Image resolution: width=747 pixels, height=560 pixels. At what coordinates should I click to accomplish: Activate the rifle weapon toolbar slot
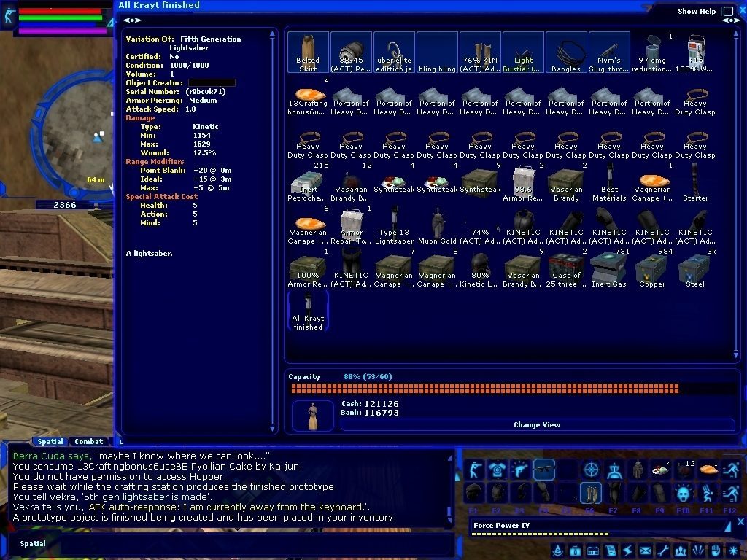point(544,470)
